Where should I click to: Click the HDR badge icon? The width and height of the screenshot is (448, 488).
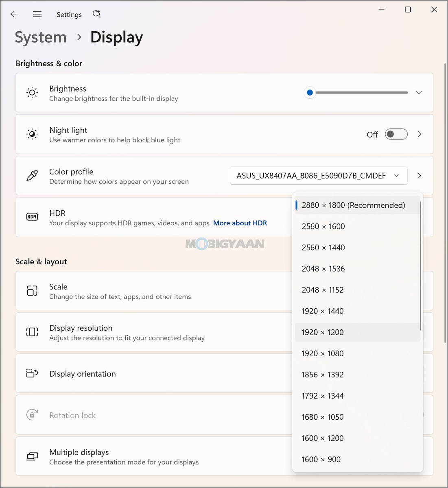click(32, 217)
